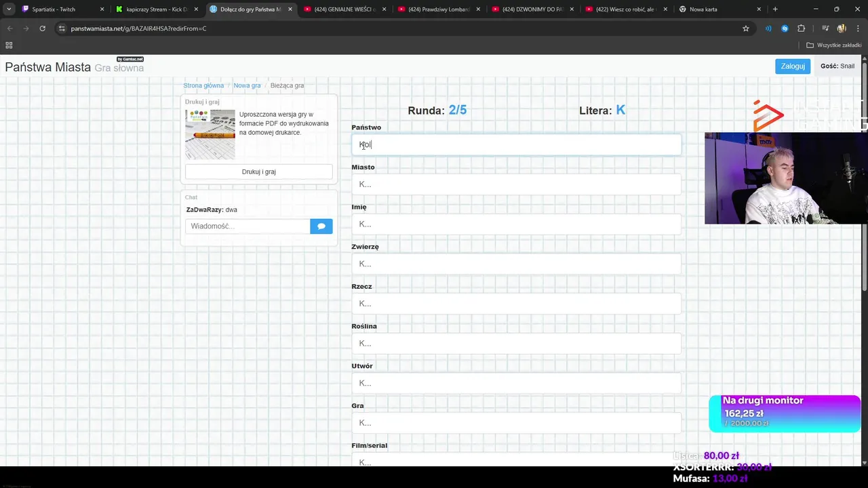
Task: Open a new browser tab with plus
Action: (775, 9)
